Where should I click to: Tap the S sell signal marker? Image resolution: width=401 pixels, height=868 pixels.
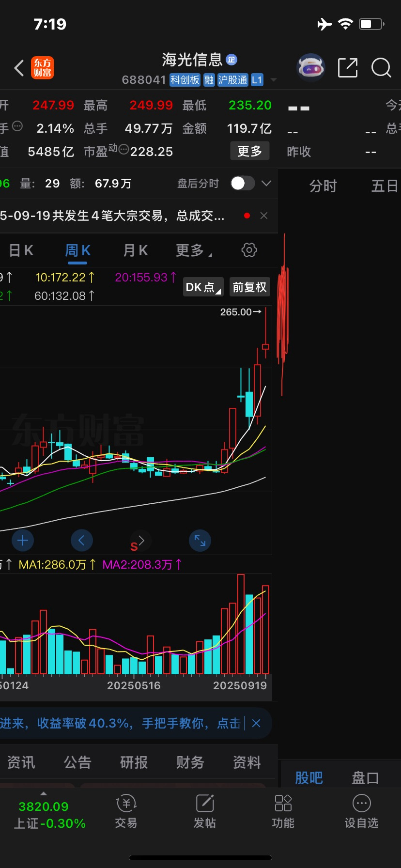pyautogui.click(x=134, y=547)
